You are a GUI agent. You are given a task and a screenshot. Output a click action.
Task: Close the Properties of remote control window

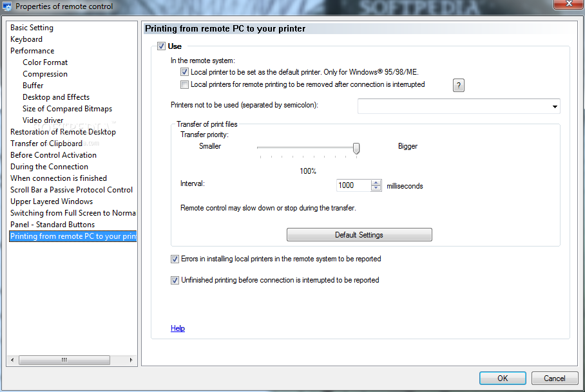point(569,4)
